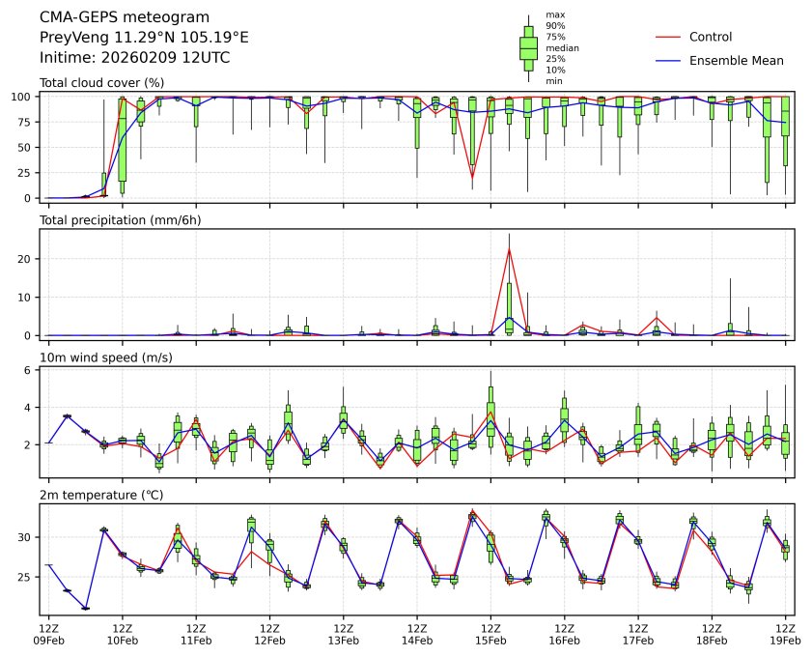Click the Initime 20260209 12UTC text
The height and width of the screenshot is (657, 812).
134,57
